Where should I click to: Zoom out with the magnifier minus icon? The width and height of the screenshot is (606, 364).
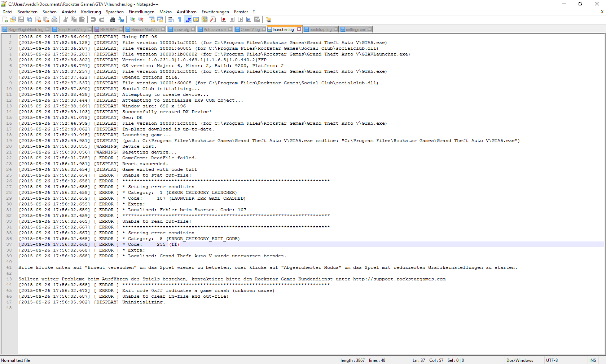click(x=141, y=20)
